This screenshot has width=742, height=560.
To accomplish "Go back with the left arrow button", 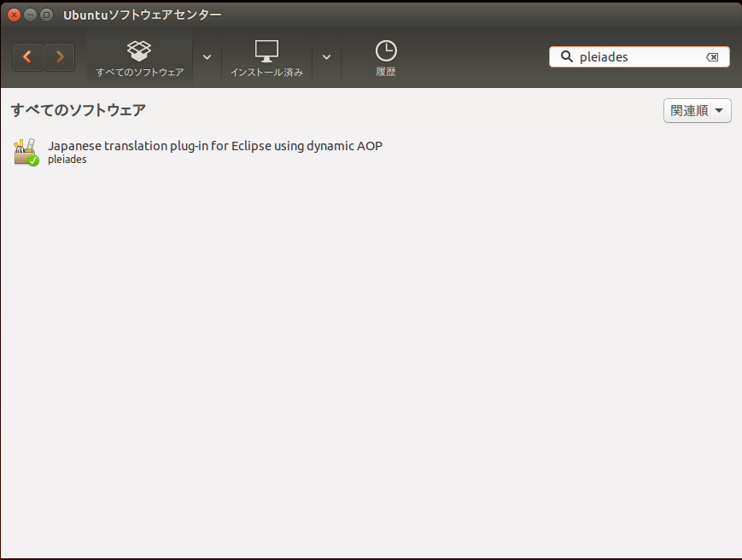I will pyautogui.click(x=28, y=57).
